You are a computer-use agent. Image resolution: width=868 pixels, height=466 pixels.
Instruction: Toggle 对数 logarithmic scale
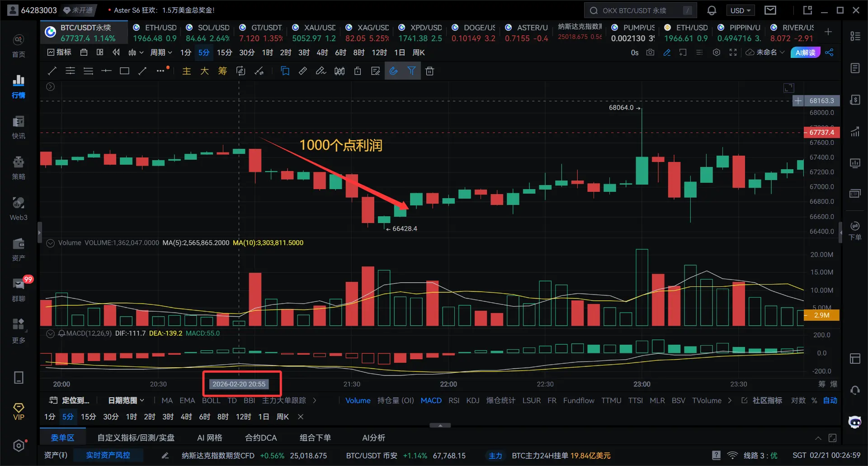(x=798, y=400)
